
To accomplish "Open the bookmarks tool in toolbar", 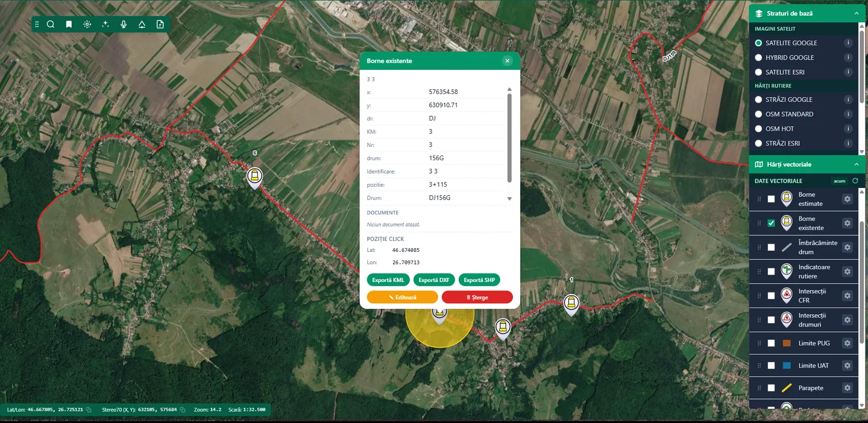I will [69, 24].
